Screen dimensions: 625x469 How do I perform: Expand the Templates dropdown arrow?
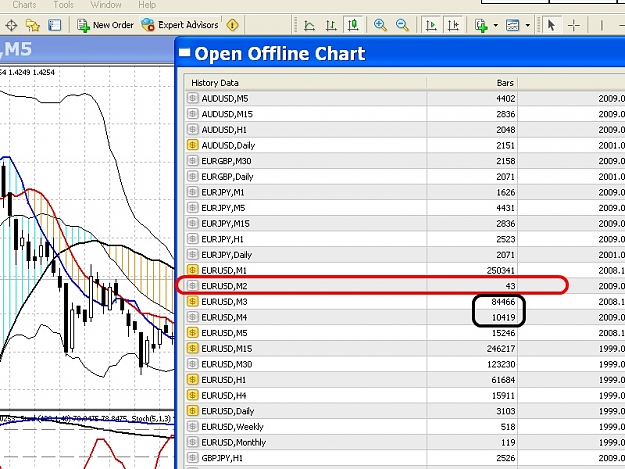click(527, 25)
